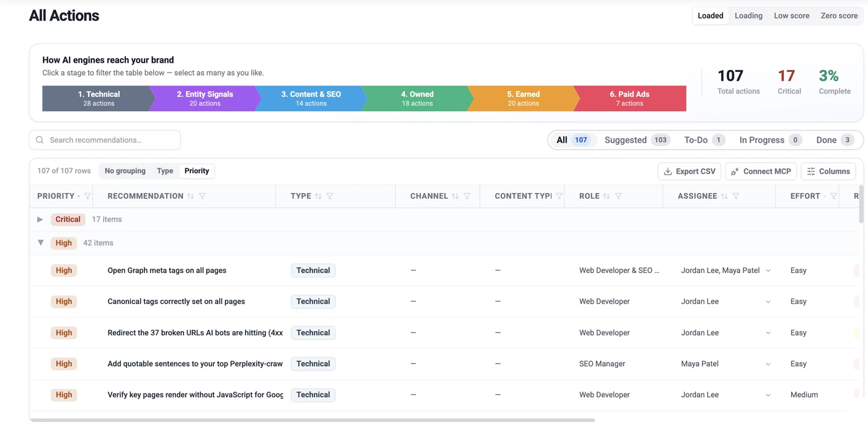Switch to the Low score state

792,16
